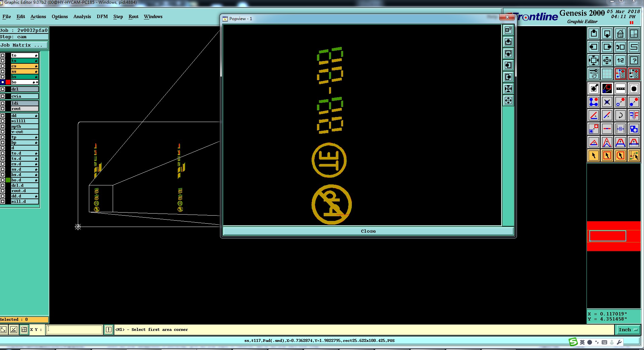Select the 'ldi' layer name
644x350 pixels.
click(24, 103)
